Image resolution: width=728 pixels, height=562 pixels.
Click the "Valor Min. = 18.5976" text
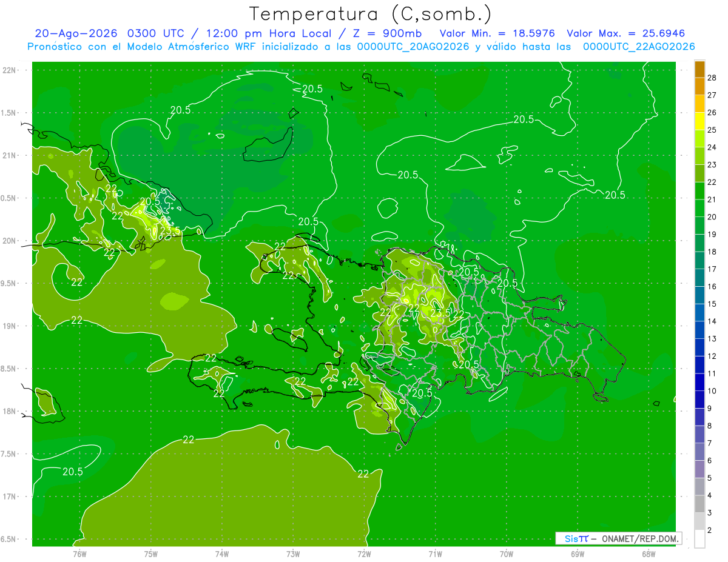click(497, 34)
